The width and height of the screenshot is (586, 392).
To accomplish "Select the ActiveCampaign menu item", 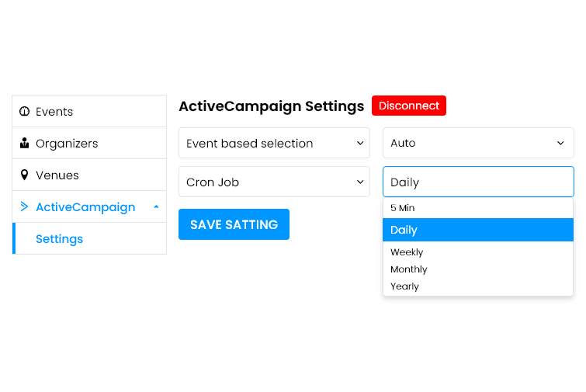I will [89, 206].
